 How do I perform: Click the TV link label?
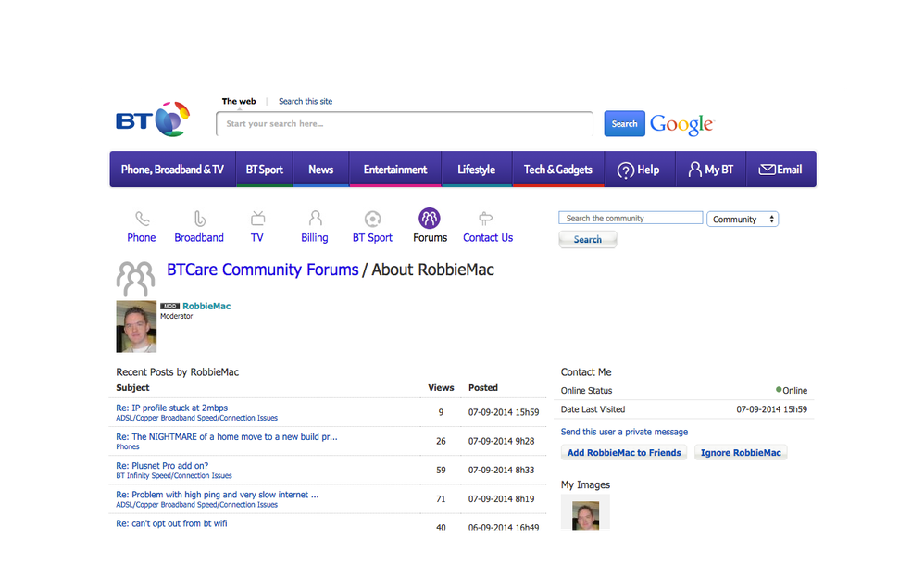(257, 238)
